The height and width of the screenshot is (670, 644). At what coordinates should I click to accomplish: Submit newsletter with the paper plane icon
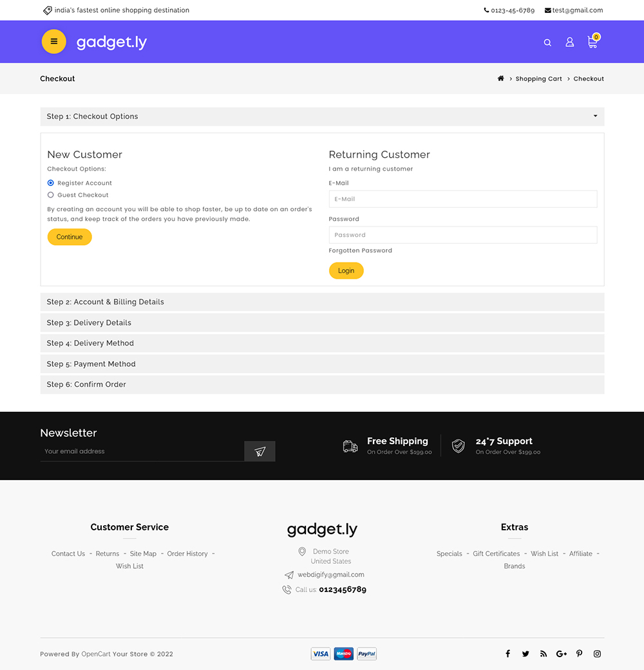click(x=260, y=451)
